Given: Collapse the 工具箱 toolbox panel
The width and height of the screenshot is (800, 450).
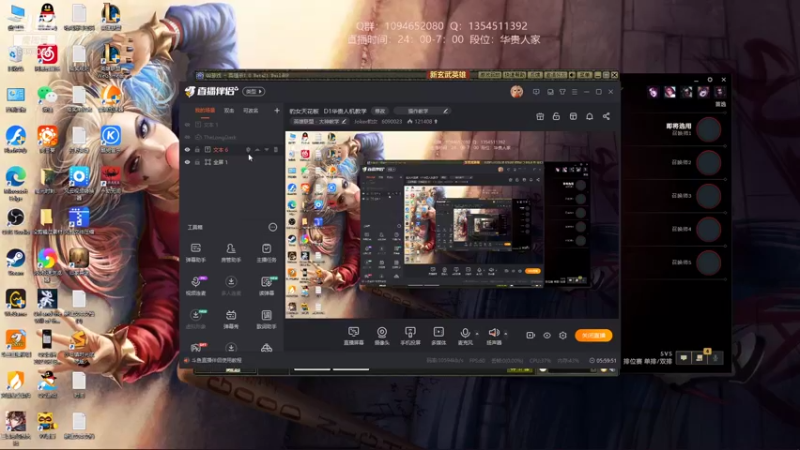Looking at the screenshot, I should (273, 227).
